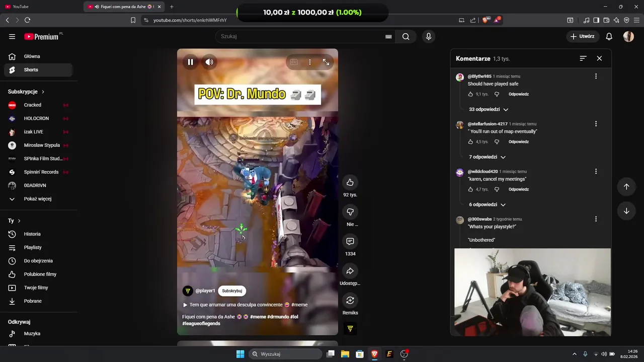
Task: Select Główna in the sidebar
Action: click(38, 56)
